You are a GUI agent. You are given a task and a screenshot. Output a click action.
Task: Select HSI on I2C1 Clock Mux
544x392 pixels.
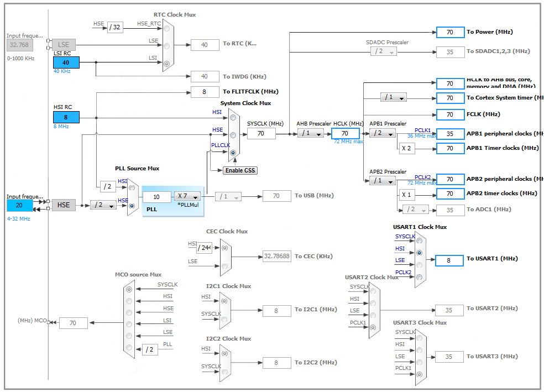(x=224, y=301)
